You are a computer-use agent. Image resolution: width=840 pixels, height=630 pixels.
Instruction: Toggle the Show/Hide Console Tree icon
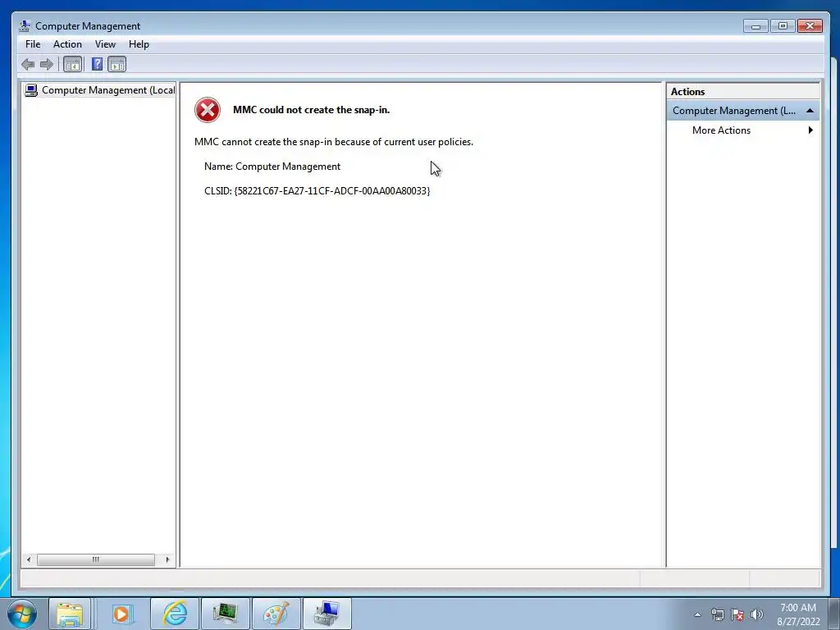pyautogui.click(x=72, y=65)
